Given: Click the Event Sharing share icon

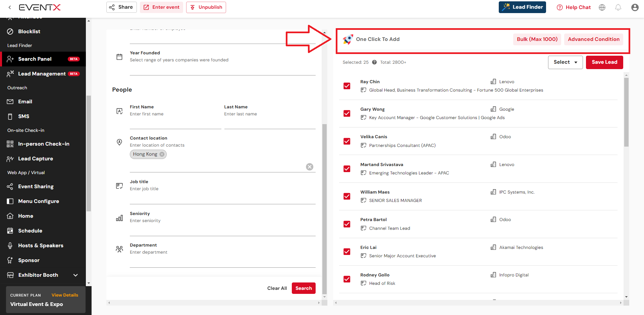Looking at the screenshot, I should pyautogui.click(x=10, y=187).
